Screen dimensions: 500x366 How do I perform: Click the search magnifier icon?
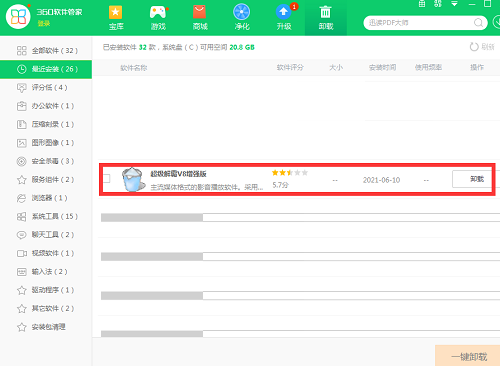(x=478, y=23)
